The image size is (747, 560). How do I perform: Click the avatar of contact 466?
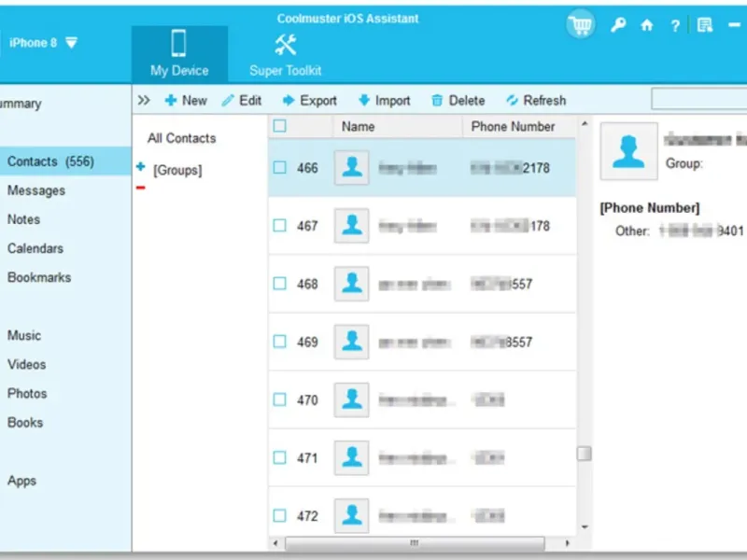coord(352,168)
